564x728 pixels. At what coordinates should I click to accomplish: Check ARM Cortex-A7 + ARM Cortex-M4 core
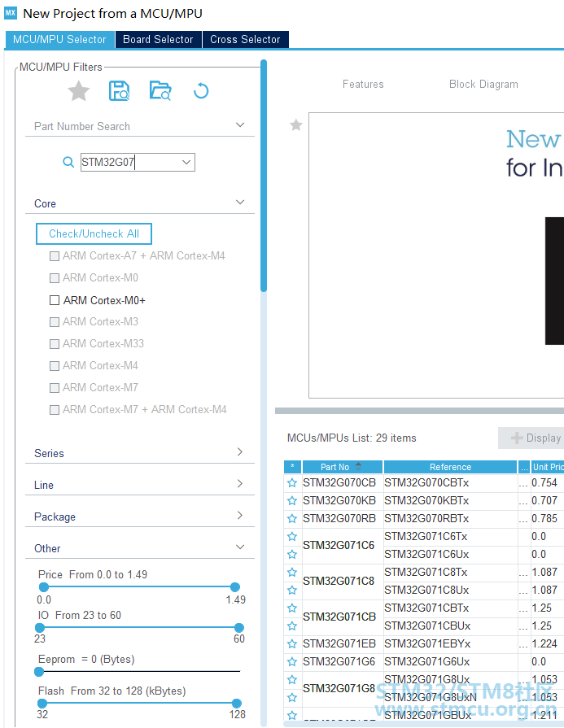55,256
